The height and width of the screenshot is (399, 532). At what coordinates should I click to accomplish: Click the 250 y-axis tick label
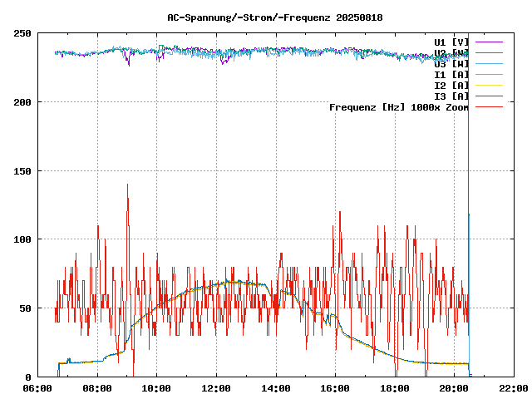point(22,33)
